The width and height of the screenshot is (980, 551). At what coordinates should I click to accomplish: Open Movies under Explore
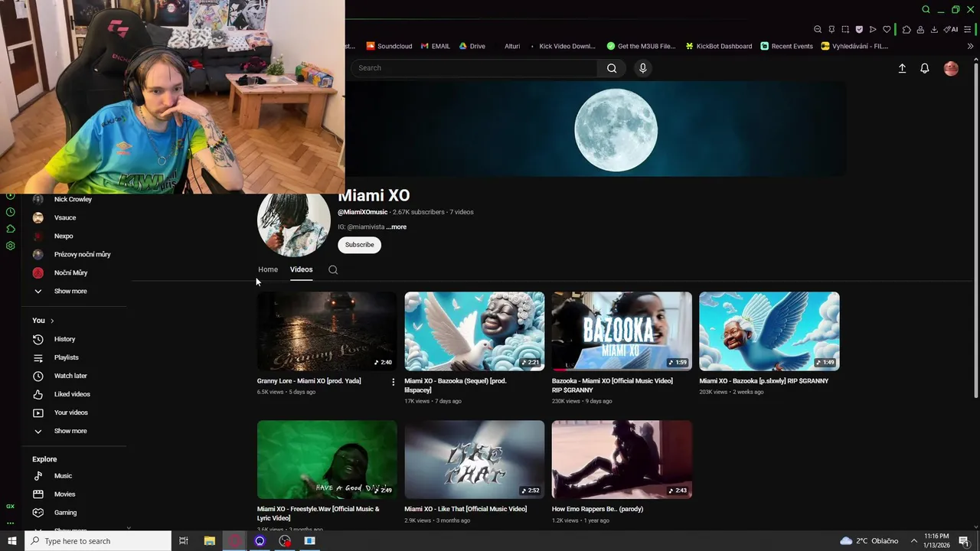tap(64, 494)
